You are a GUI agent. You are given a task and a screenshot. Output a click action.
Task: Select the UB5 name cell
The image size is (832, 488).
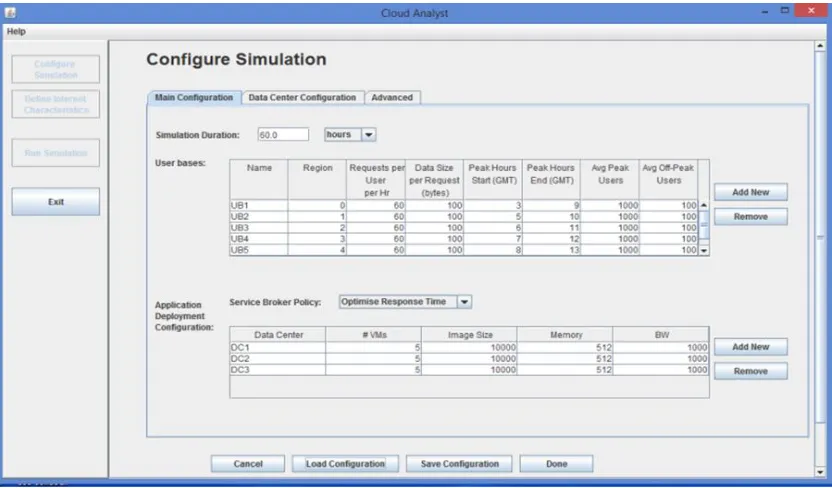[x=259, y=250]
